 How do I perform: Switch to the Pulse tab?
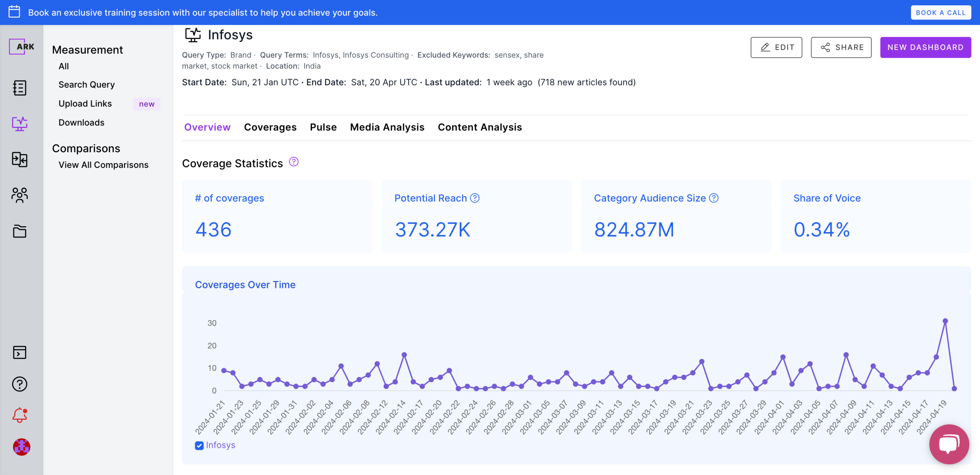[323, 127]
